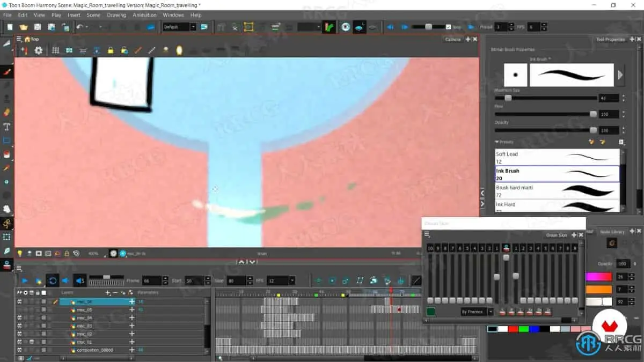Save the scene with the floppy disk icon
This screenshot has height=362, width=644.
pos(38,27)
